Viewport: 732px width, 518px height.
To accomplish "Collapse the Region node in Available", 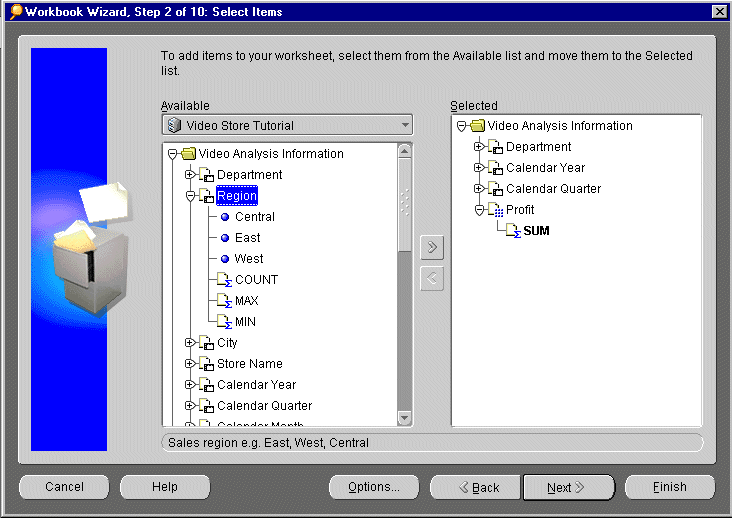I will 190,197.
